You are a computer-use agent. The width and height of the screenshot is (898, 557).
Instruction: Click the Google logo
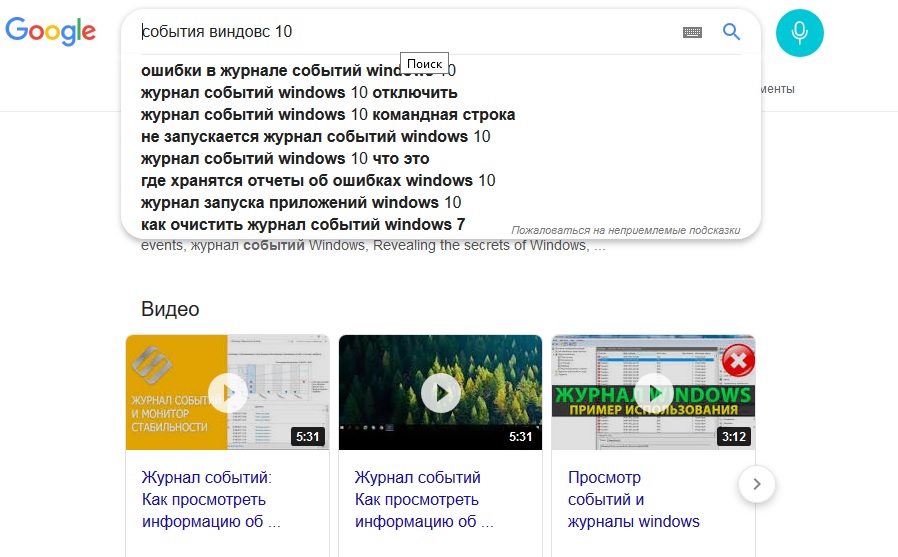click(x=50, y=31)
